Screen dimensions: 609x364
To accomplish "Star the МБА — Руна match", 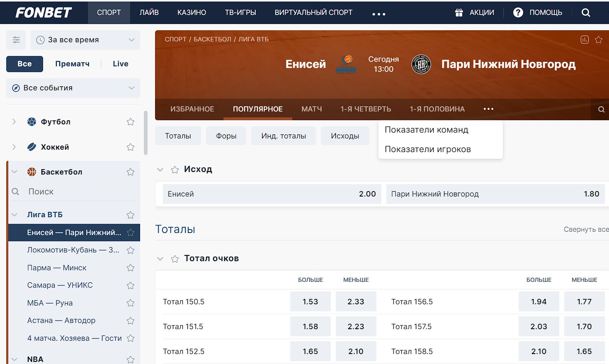I will point(131,303).
